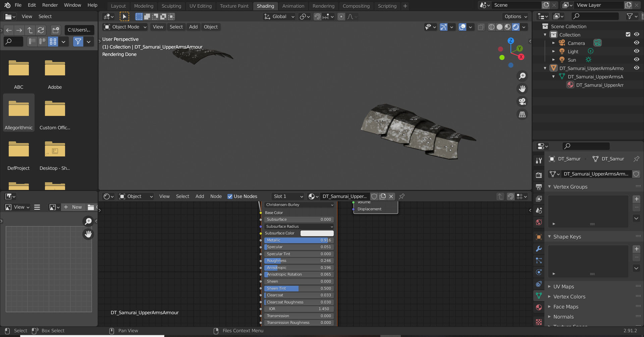Switch viewport to solid shading
This screenshot has height=337, width=644.
tap(499, 27)
